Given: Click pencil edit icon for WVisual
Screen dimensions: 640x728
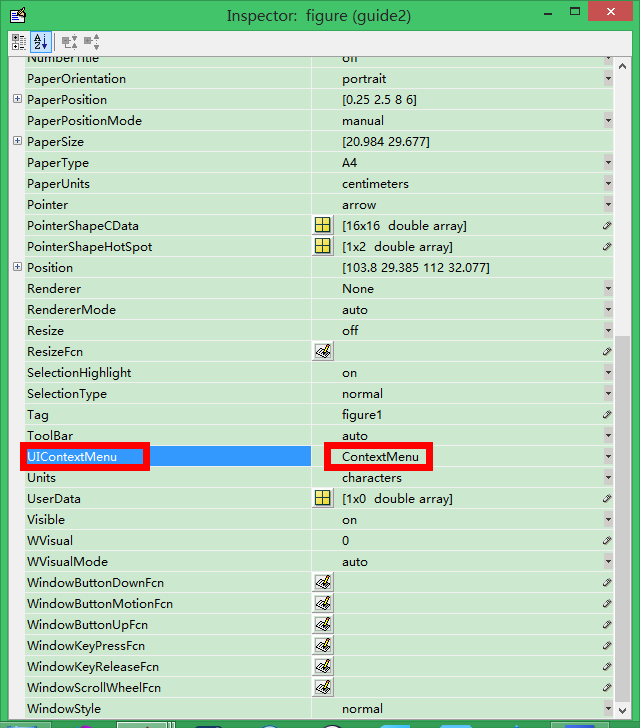Looking at the screenshot, I should (x=607, y=540).
